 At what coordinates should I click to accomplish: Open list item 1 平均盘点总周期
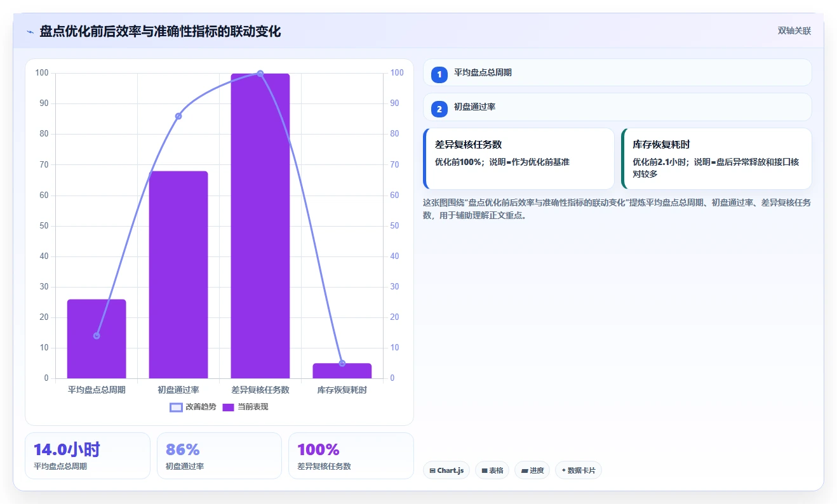[617, 72]
